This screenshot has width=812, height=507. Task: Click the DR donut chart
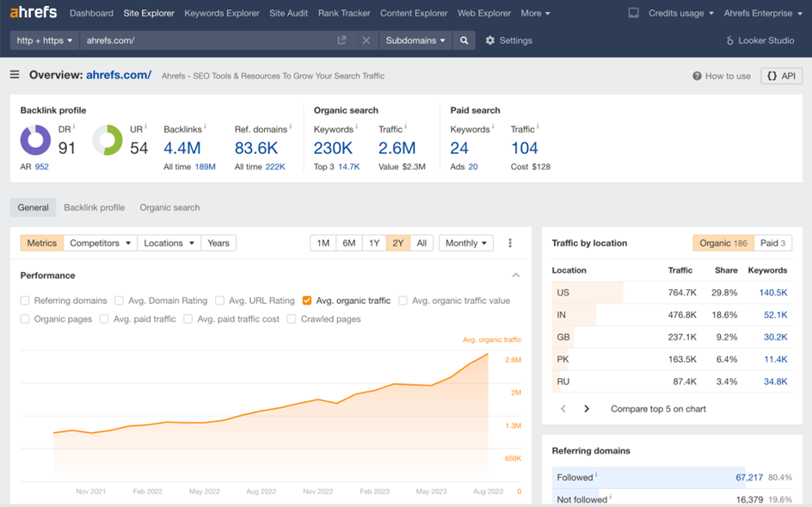35,140
